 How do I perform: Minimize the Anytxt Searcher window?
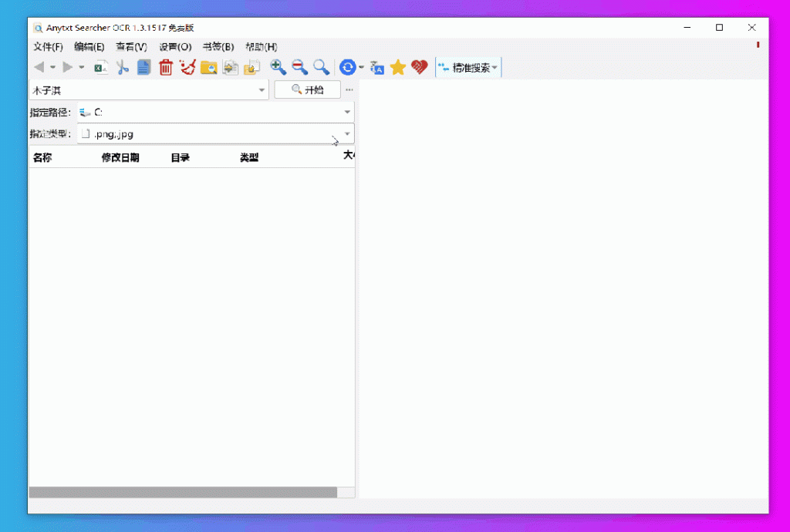687,28
